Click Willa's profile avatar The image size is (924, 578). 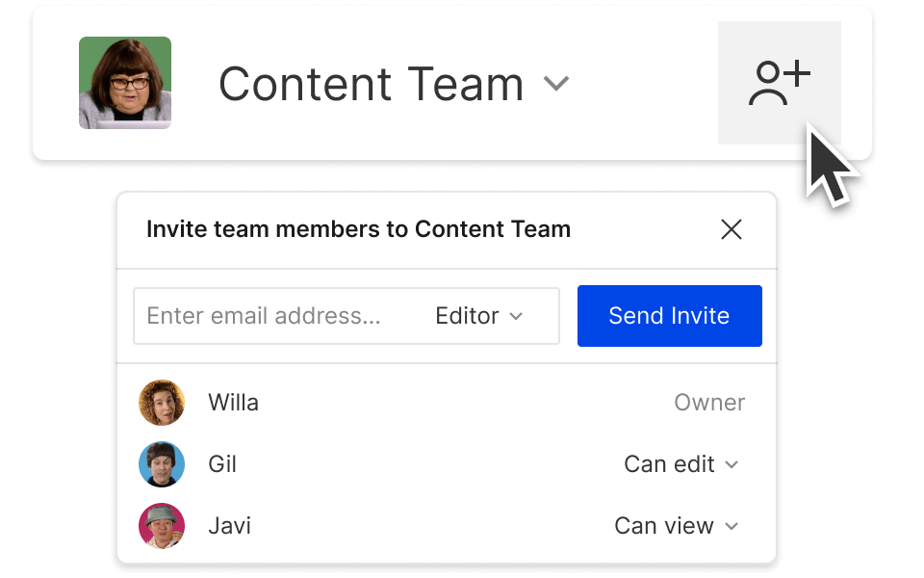[162, 403]
